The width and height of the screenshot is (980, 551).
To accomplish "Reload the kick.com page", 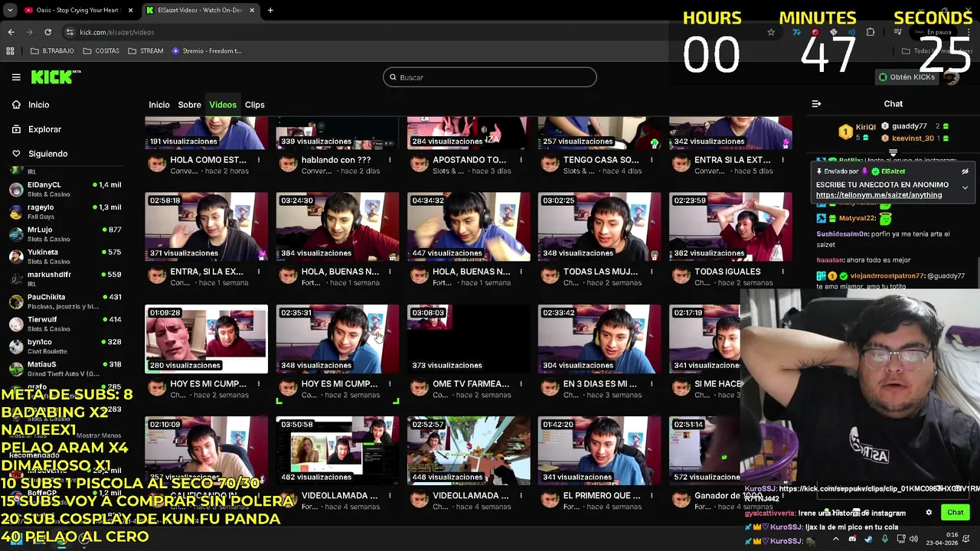I will pyautogui.click(x=47, y=32).
